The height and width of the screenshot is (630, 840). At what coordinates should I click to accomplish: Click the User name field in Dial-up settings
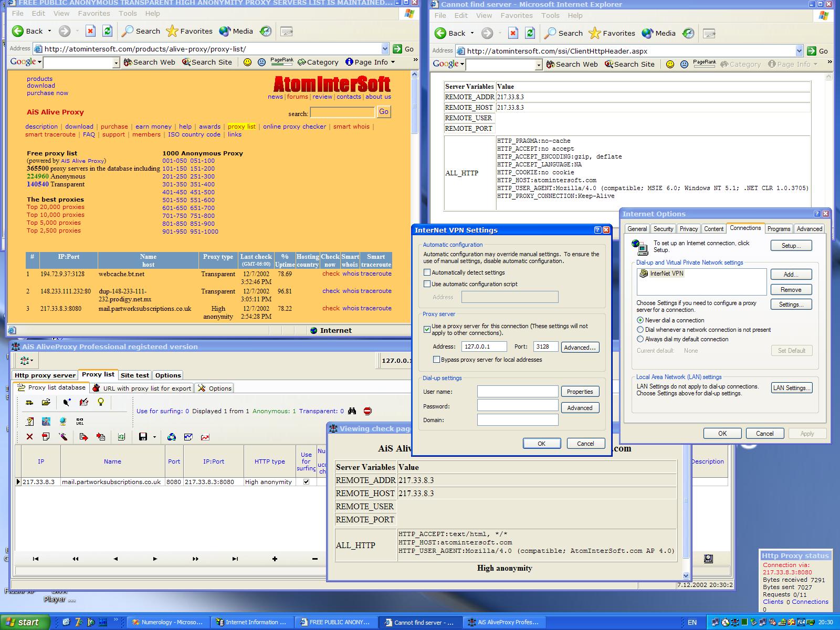518,392
